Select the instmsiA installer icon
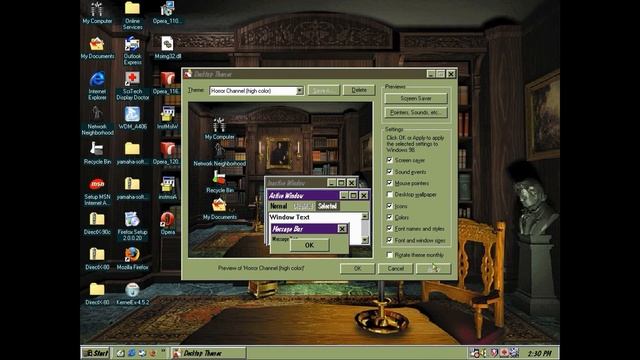 point(167,188)
